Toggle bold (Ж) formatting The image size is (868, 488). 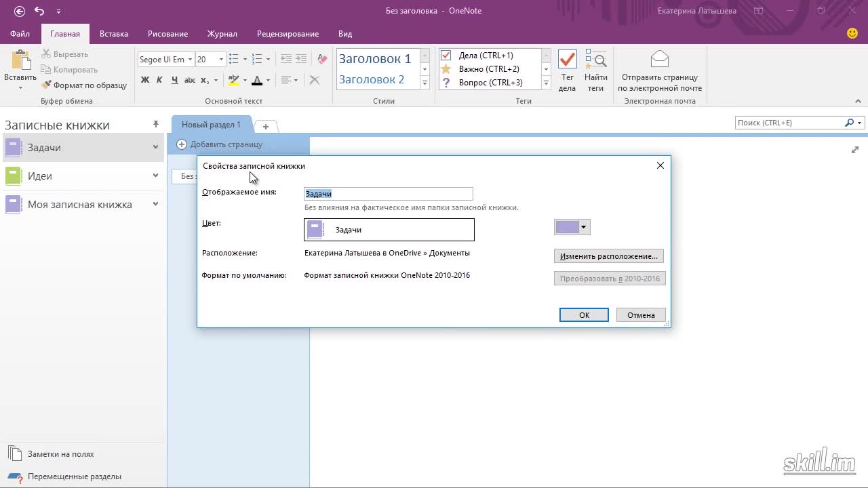(x=145, y=80)
